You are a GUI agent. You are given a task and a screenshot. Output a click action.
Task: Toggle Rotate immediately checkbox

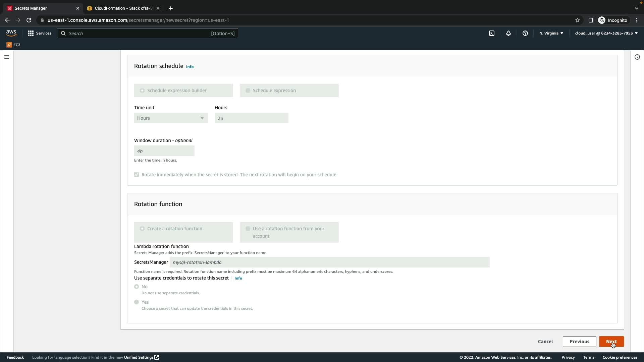[137, 175]
